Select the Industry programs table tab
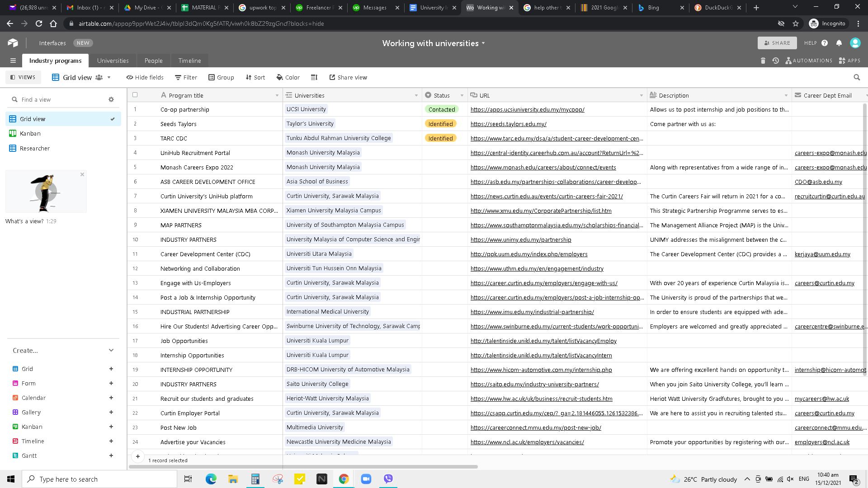 (55, 61)
